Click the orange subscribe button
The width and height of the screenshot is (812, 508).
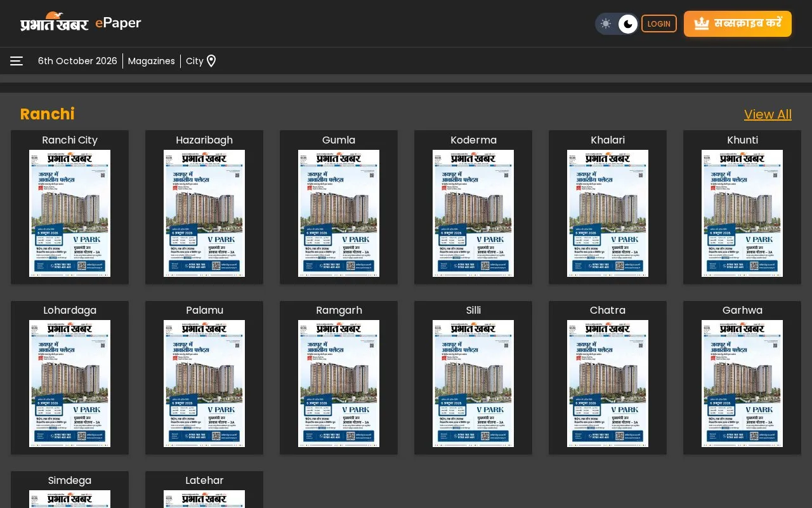click(738, 23)
